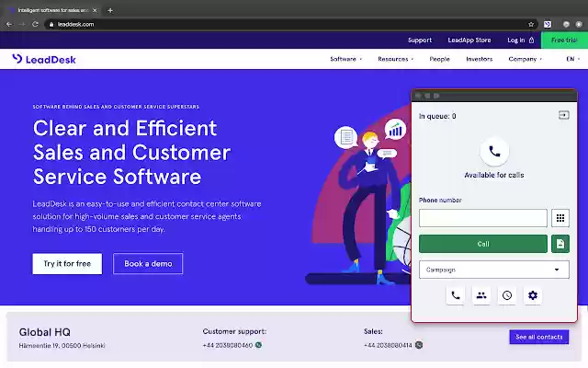Expand the Company menu

[525, 59]
